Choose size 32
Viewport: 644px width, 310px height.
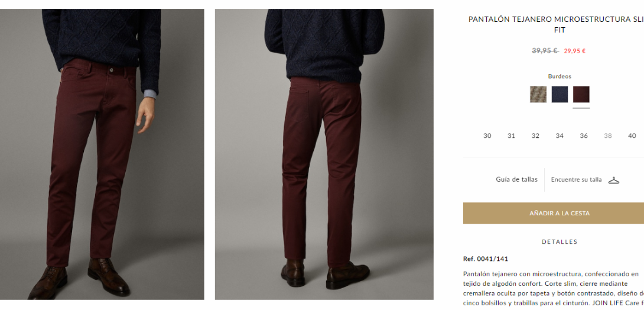click(x=535, y=135)
